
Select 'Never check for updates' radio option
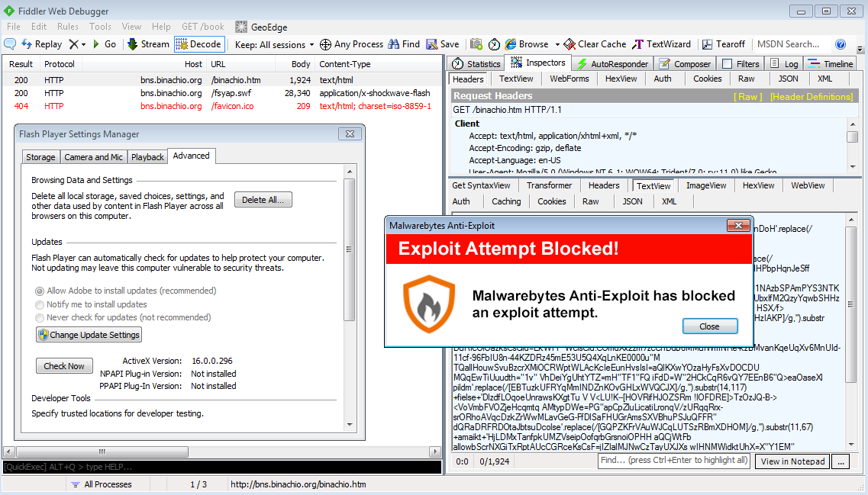40,317
